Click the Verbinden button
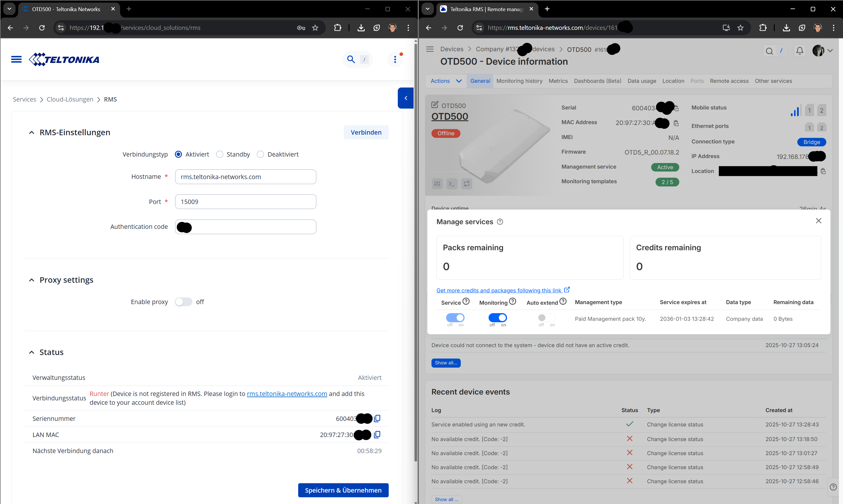Viewport: 843px width, 504px height. tap(366, 133)
